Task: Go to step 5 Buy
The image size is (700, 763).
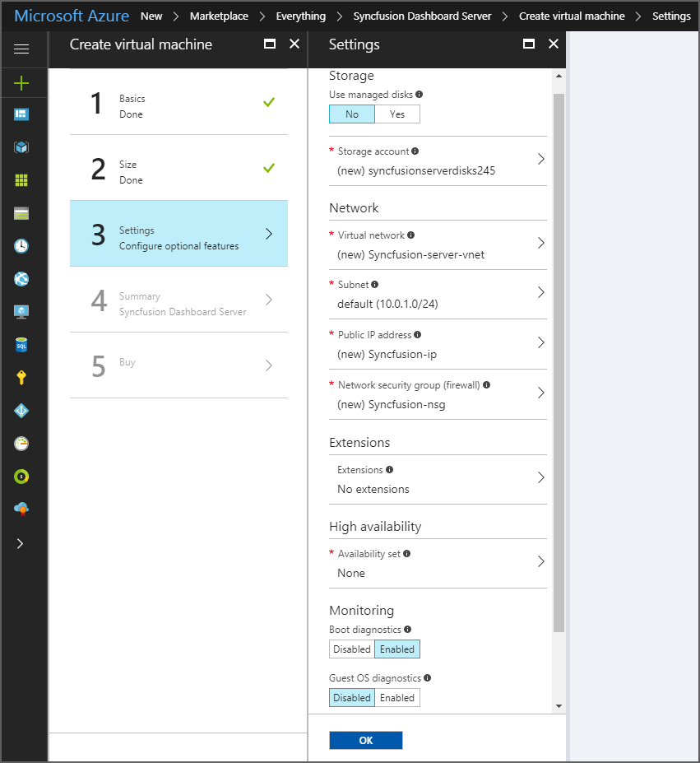Action: [x=179, y=365]
